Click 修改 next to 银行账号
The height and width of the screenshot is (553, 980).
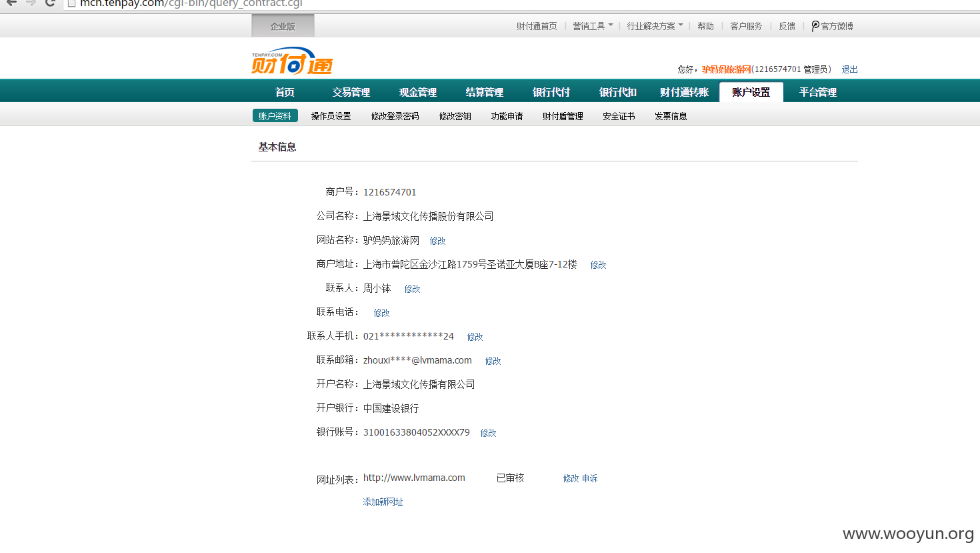pos(488,433)
